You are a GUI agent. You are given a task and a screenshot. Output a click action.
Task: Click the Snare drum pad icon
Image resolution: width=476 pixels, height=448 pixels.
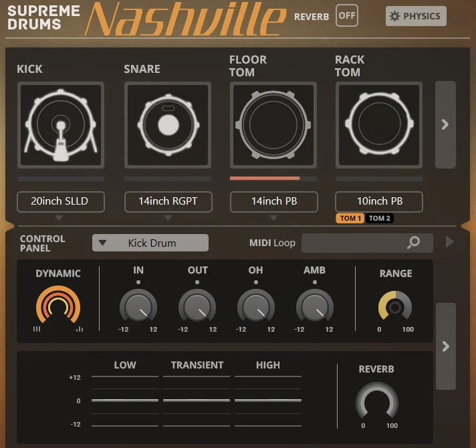pyautogui.click(x=168, y=125)
